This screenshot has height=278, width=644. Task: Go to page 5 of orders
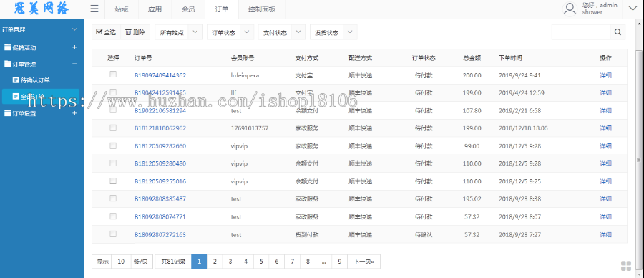click(260, 261)
